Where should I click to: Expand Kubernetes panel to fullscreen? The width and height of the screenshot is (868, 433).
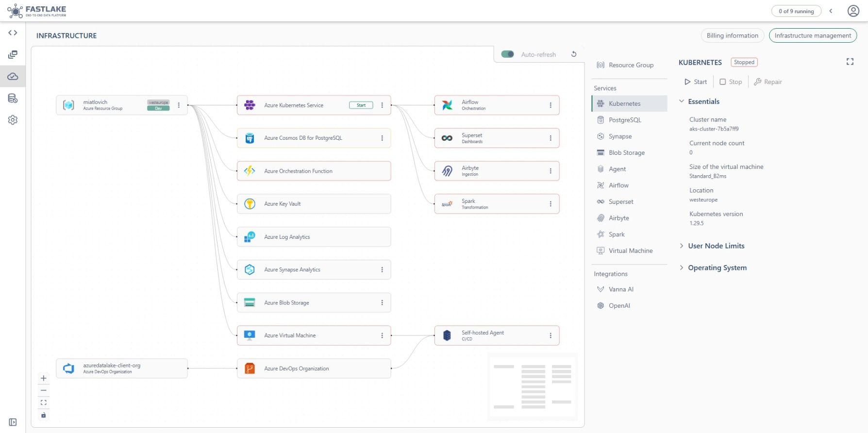click(x=850, y=62)
